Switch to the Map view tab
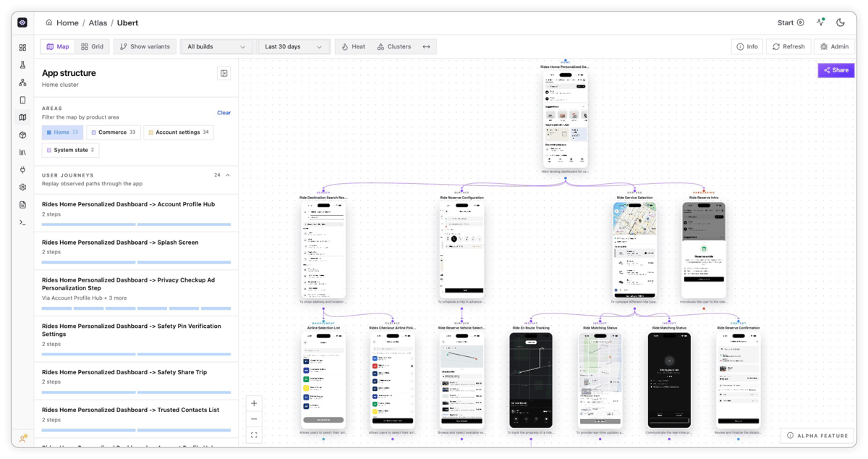868x459 pixels. click(x=58, y=46)
